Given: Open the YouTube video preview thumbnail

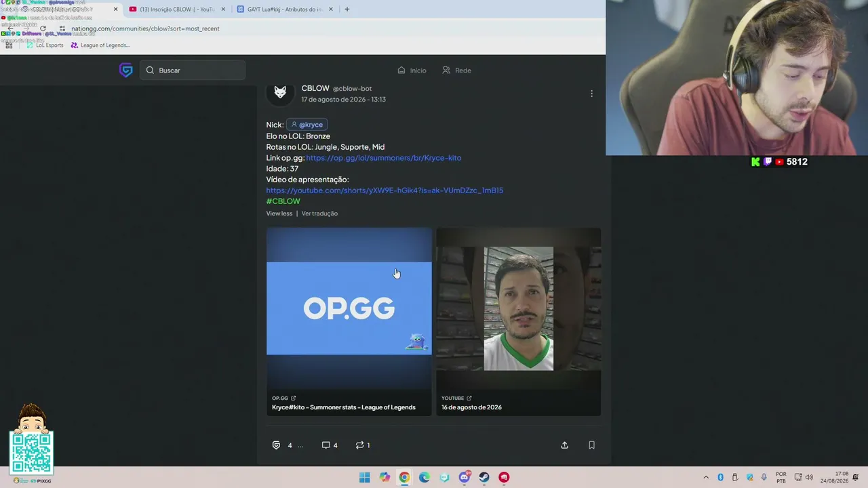Looking at the screenshot, I should click(518, 308).
